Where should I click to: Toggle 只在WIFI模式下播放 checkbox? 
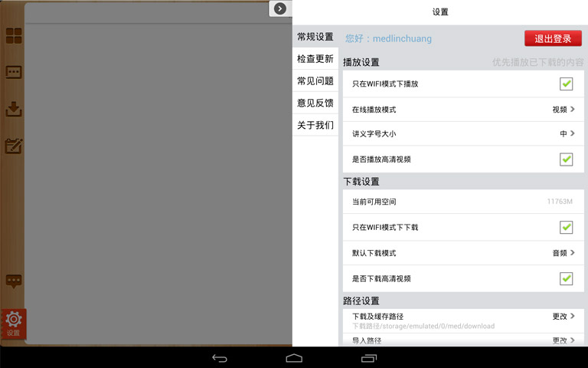(566, 84)
